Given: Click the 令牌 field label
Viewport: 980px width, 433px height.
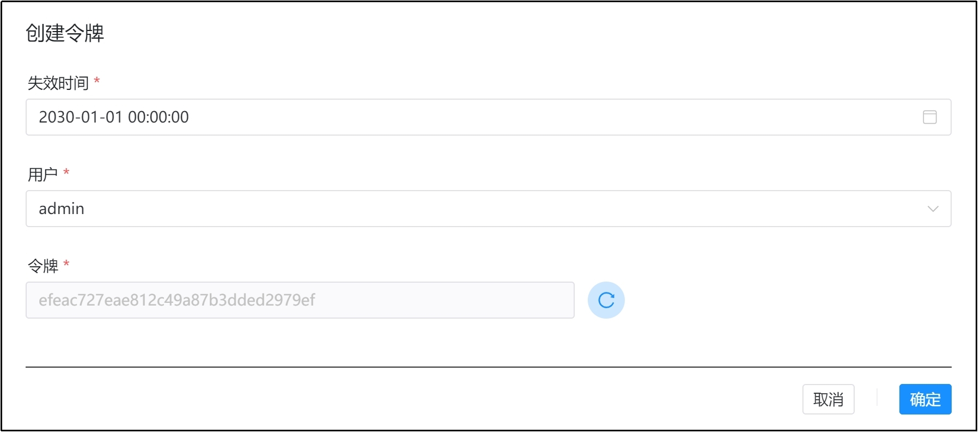Looking at the screenshot, I should 43,266.
